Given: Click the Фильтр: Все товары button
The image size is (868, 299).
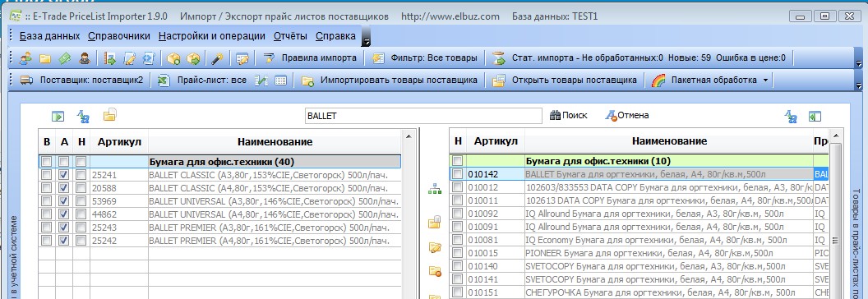Looking at the screenshot, I should tap(425, 58).
